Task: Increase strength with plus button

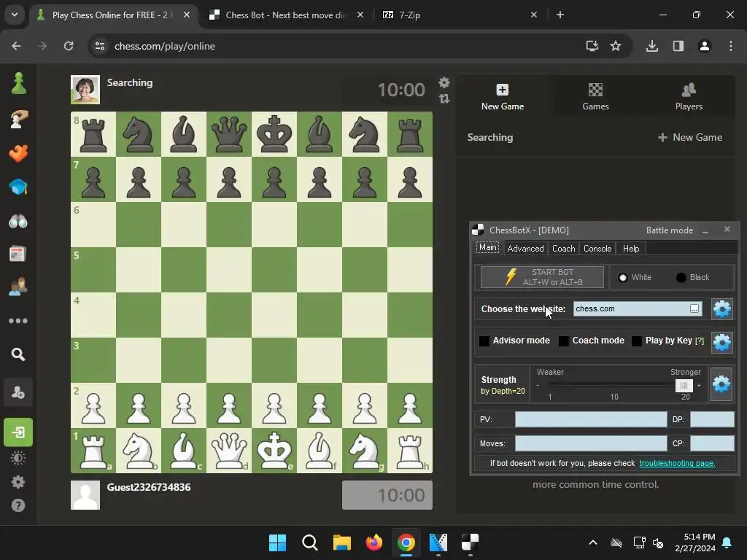Action: (699, 385)
